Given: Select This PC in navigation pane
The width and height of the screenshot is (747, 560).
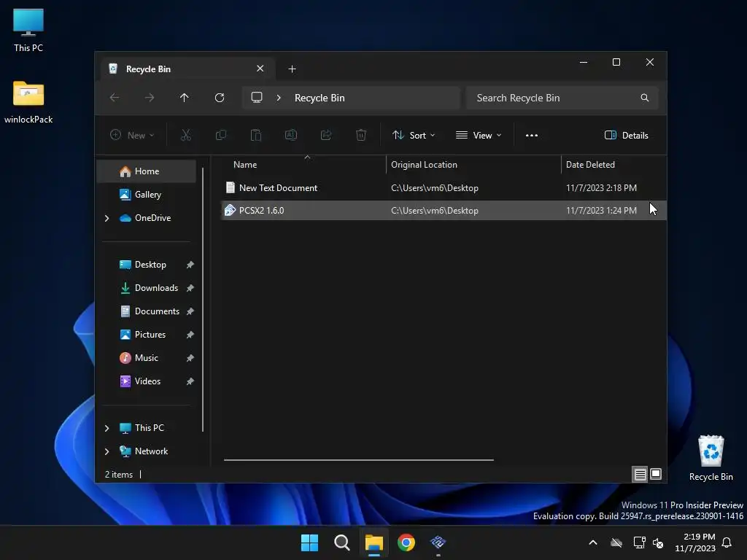Looking at the screenshot, I should (149, 427).
